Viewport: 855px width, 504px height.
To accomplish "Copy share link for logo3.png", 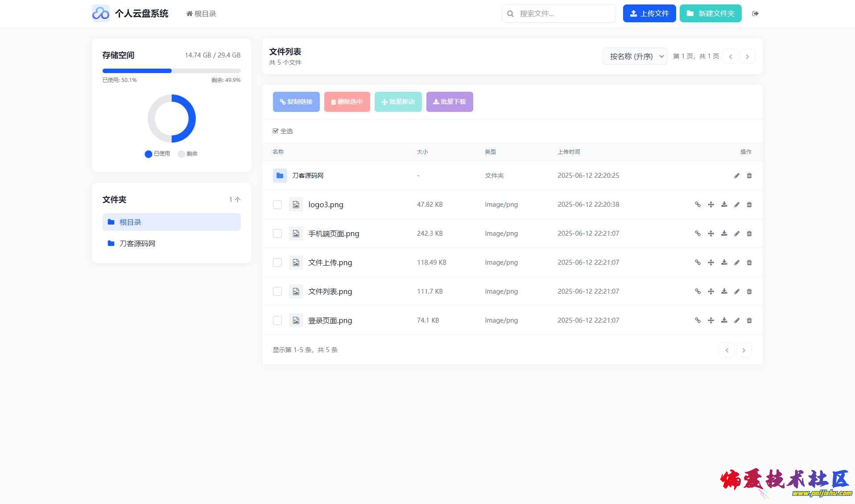I will coord(698,205).
